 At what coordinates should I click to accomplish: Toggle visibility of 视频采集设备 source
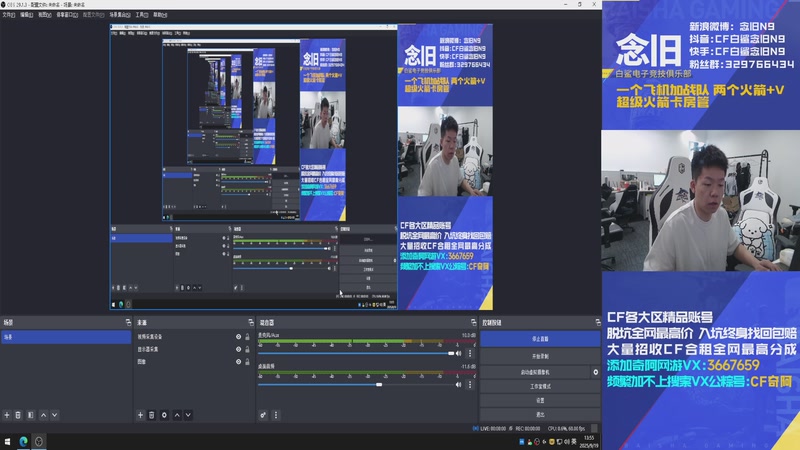(x=238, y=337)
